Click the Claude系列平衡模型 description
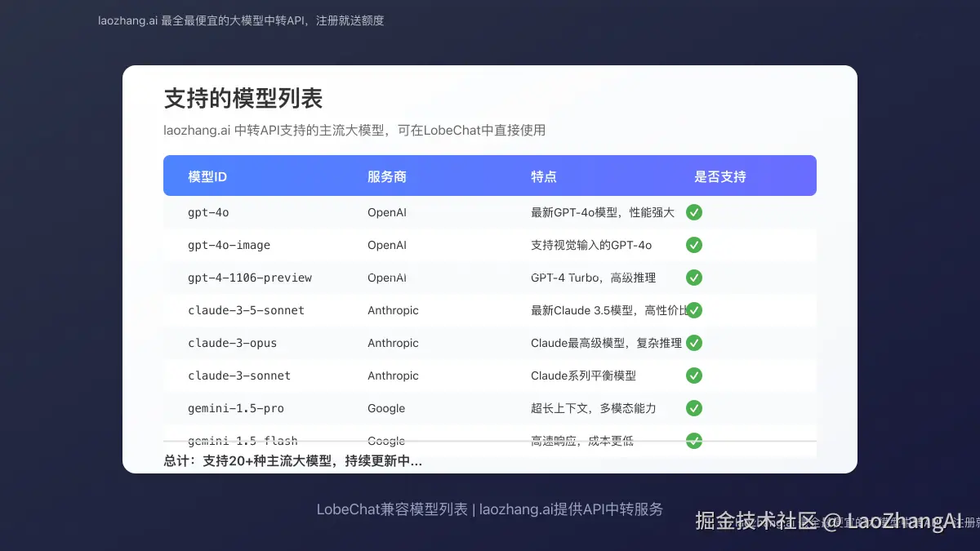The height and width of the screenshot is (551, 980). [x=583, y=375]
